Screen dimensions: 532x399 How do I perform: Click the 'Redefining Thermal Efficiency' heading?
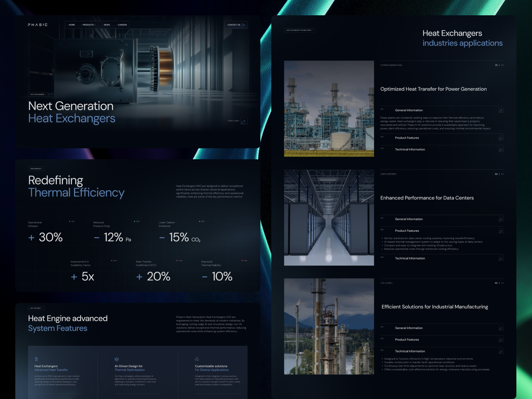(x=76, y=186)
